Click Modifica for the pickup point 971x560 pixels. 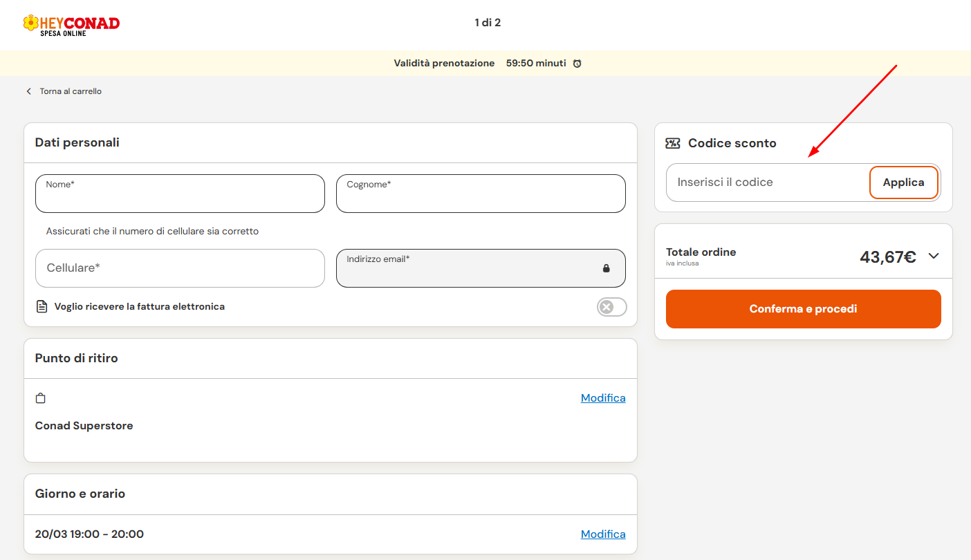[x=602, y=398]
